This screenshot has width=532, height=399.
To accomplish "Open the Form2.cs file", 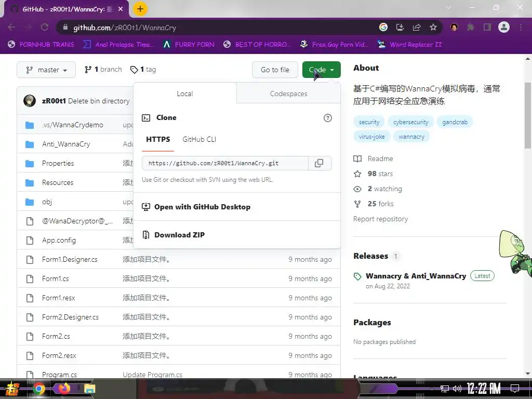I will [x=56, y=336].
